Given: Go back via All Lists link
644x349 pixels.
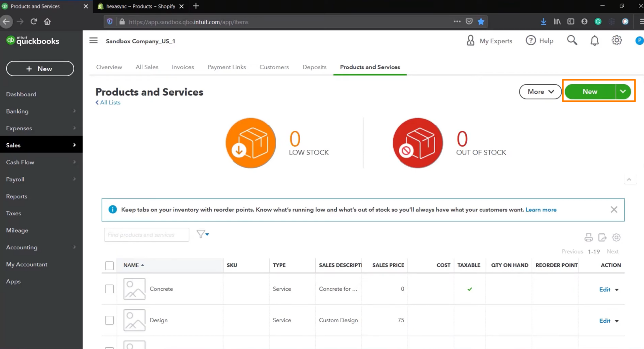Looking at the screenshot, I should coord(108,103).
